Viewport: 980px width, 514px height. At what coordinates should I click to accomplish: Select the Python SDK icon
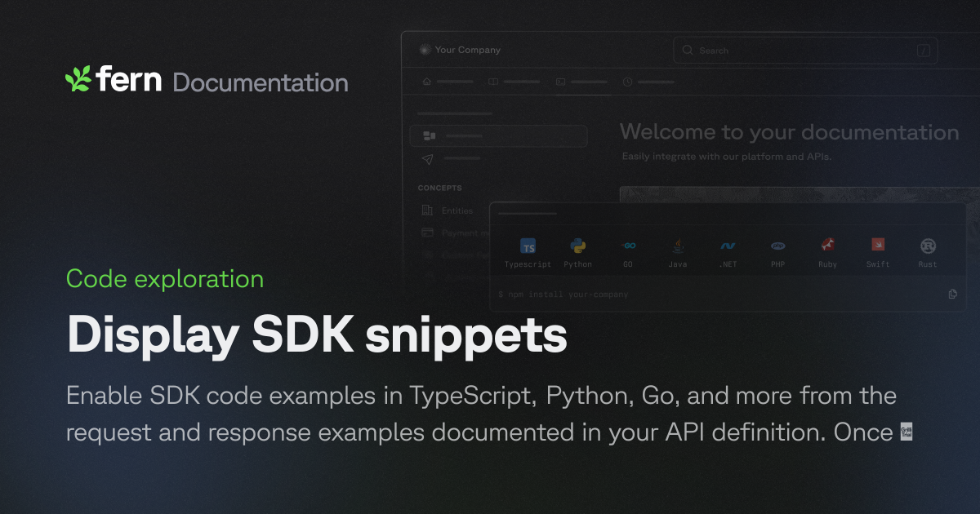(578, 246)
